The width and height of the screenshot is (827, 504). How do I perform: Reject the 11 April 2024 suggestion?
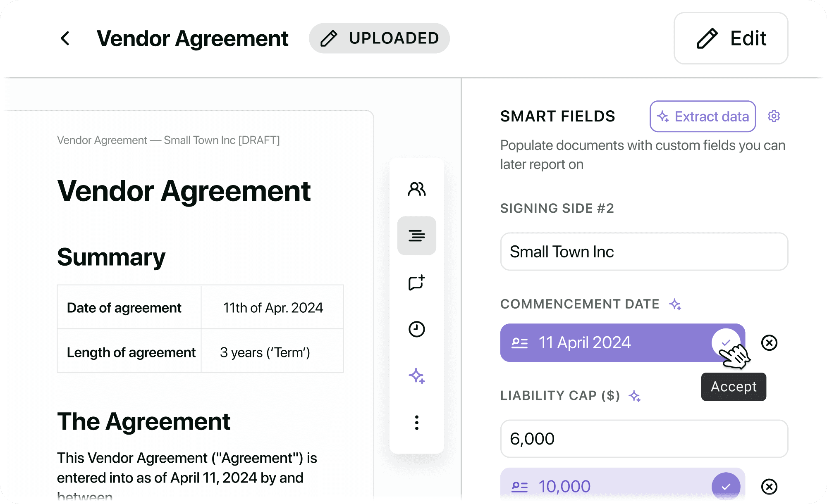[x=769, y=342]
